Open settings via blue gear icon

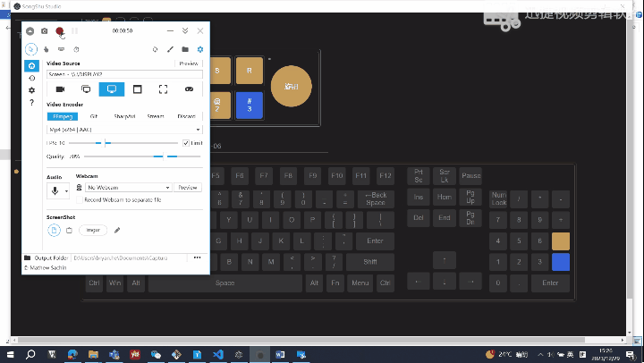[x=200, y=49]
